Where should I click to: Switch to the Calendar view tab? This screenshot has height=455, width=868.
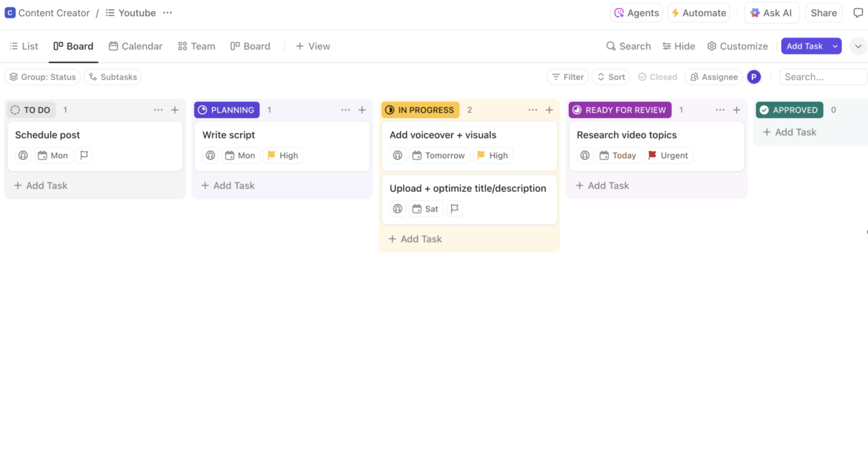136,46
